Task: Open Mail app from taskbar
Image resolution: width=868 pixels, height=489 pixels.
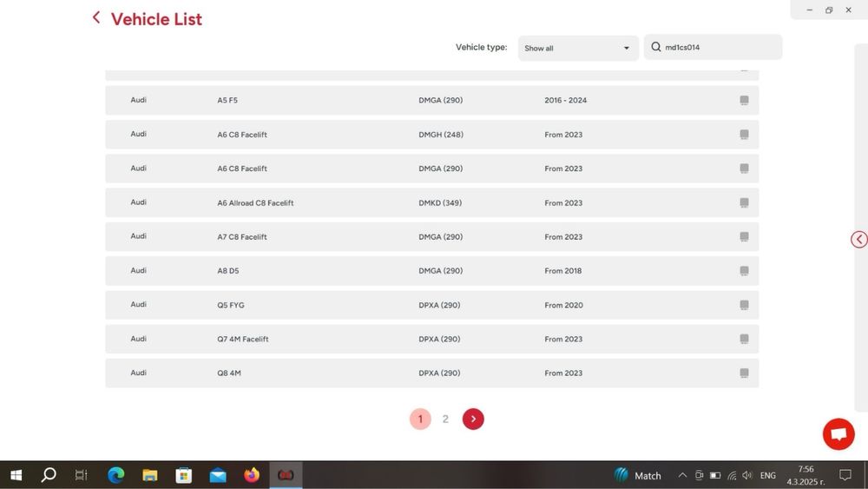Action: (x=218, y=475)
